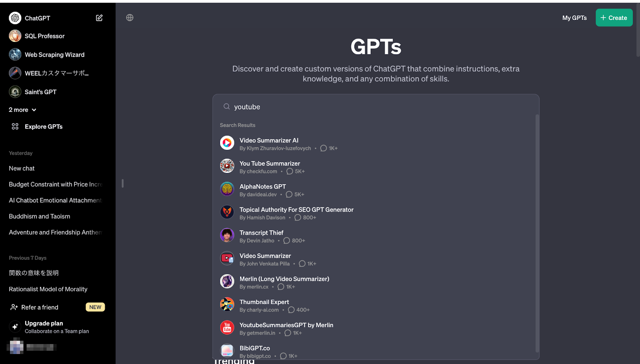Image resolution: width=640 pixels, height=364 pixels.
Task: Click the Saint's GPT avatar
Action: coord(15,92)
